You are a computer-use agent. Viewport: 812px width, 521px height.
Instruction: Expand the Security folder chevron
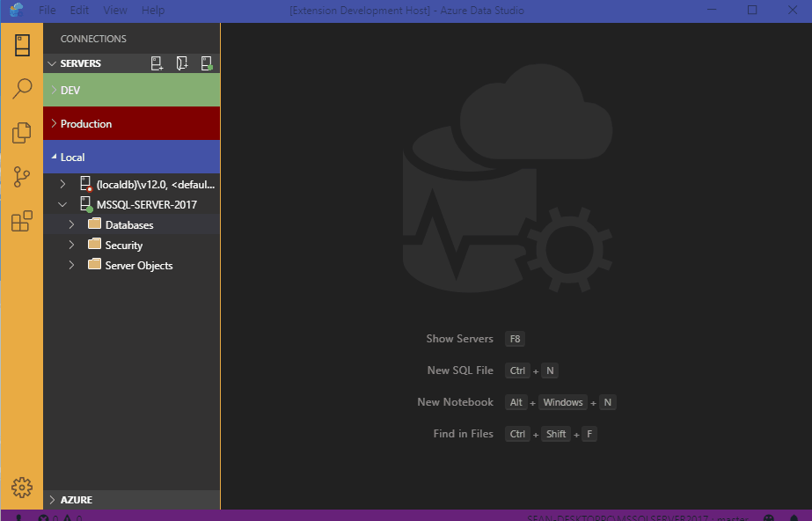coord(71,245)
